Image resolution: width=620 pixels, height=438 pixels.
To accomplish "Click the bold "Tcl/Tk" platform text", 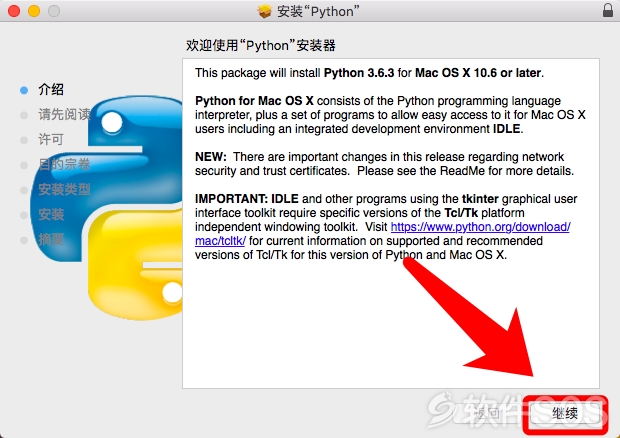I will pyautogui.click(x=461, y=213).
